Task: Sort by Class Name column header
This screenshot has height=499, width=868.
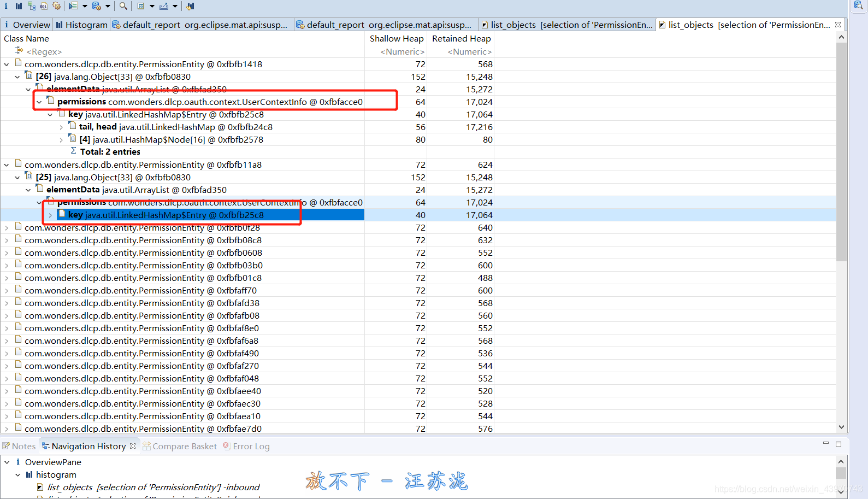Action: click(26, 38)
